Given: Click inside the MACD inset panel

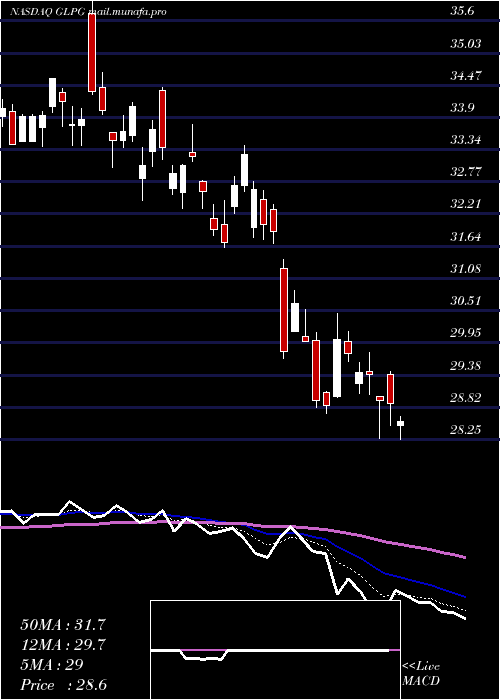Looking at the screenshot, I should click(x=275, y=650).
